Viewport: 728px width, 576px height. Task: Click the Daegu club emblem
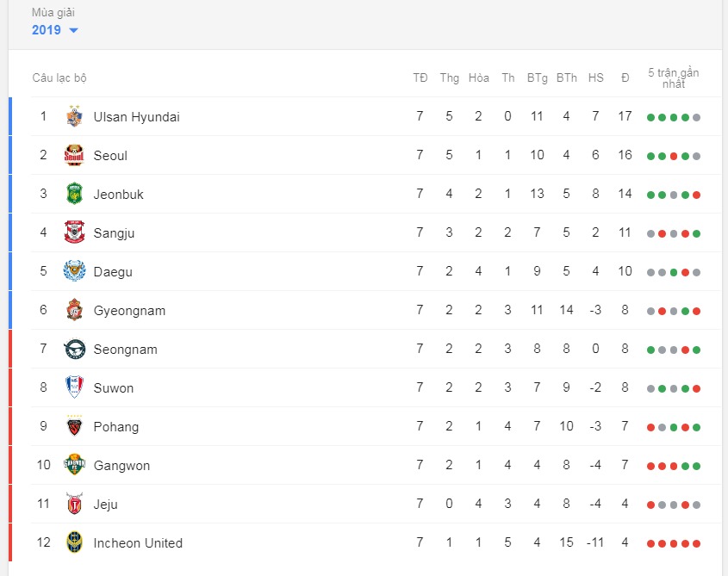(74, 271)
